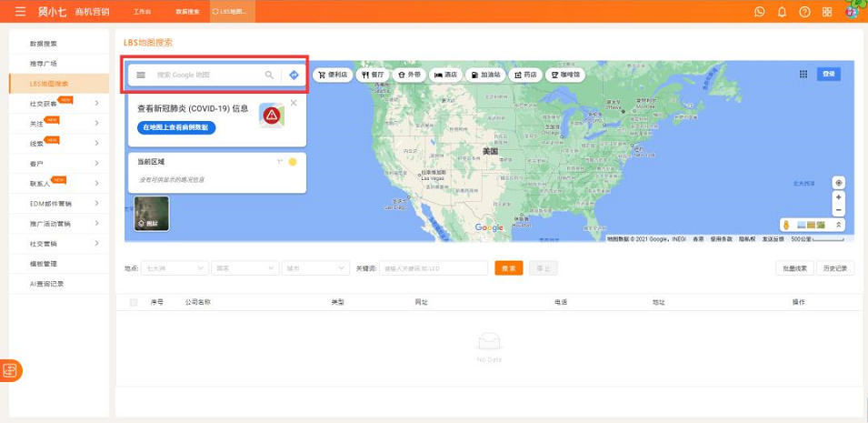Click the floating orange widget at left edge

coord(11,371)
